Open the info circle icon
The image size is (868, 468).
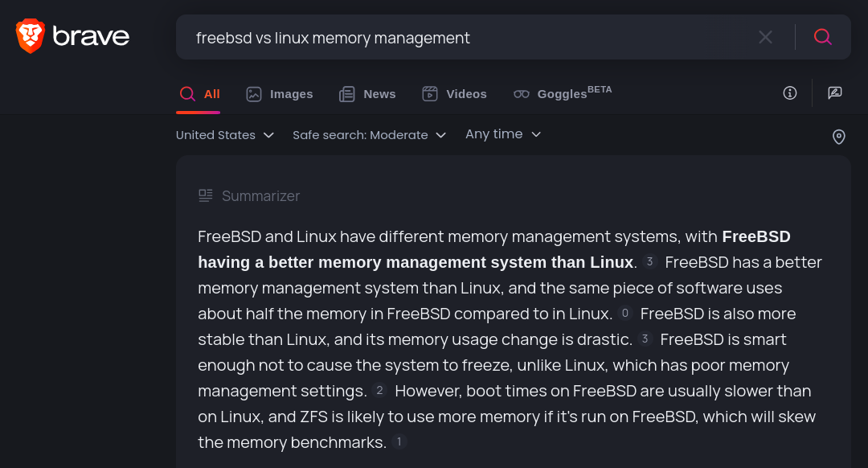(x=790, y=93)
